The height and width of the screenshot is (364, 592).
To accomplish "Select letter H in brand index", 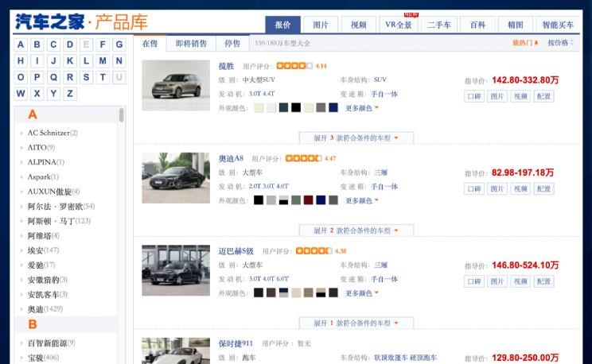I will click(x=21, y=60).
